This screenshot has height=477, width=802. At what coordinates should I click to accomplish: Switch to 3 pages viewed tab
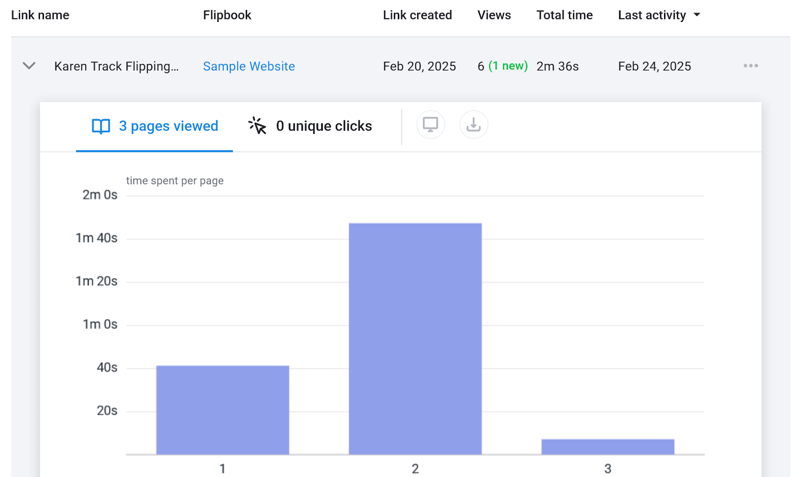click(x=154, y=126)
